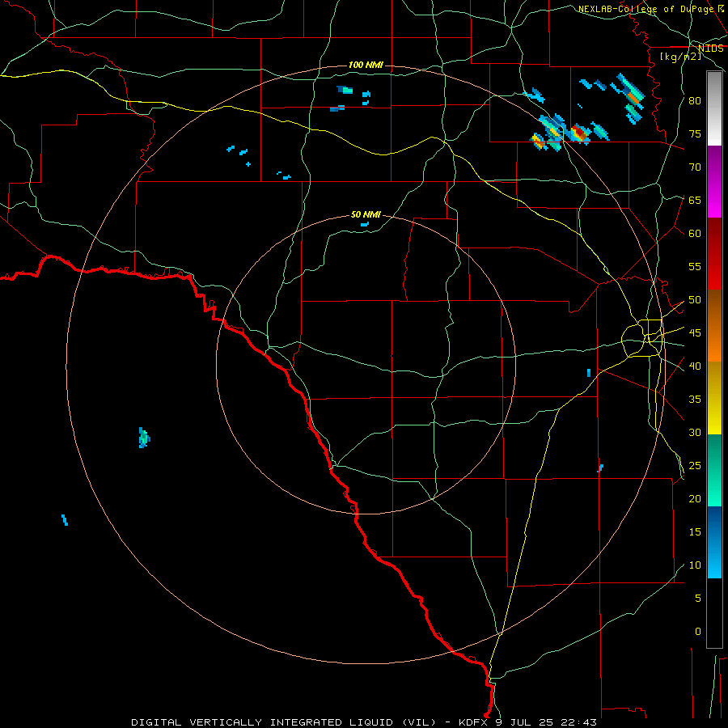Click the 50 value on the color scale

pyautogui.click(x=695, y=300)
